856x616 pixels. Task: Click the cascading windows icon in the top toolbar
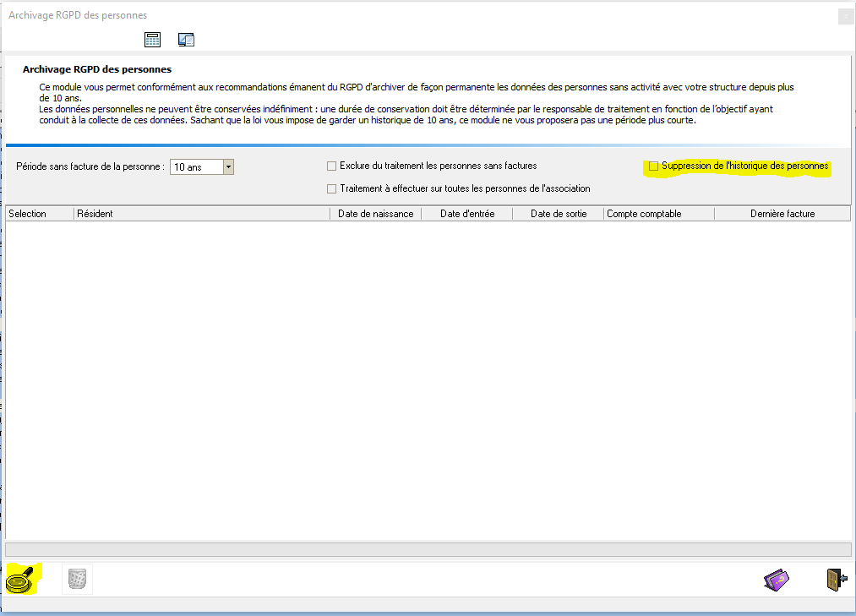coord(186,40)
